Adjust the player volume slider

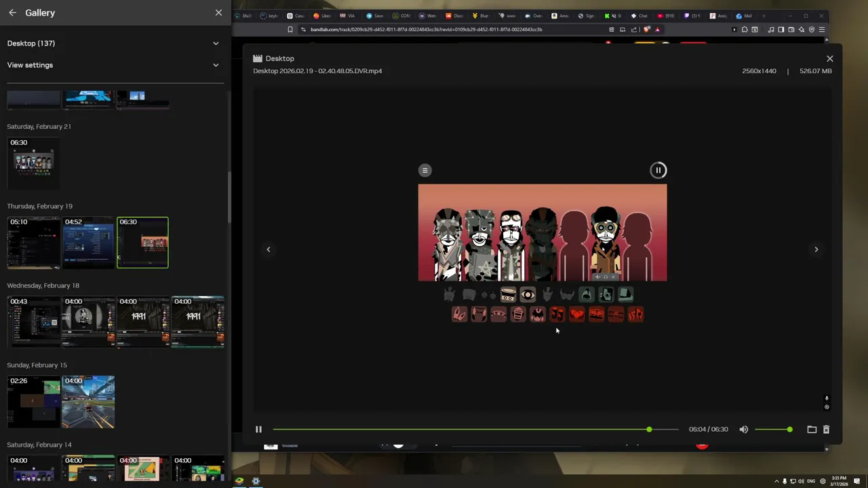pyautogui.click(x=773, y=429)
